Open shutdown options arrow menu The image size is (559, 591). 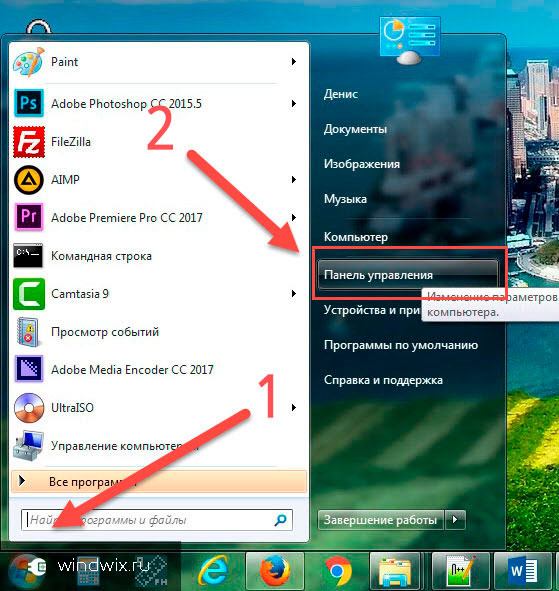click(455, 520)
